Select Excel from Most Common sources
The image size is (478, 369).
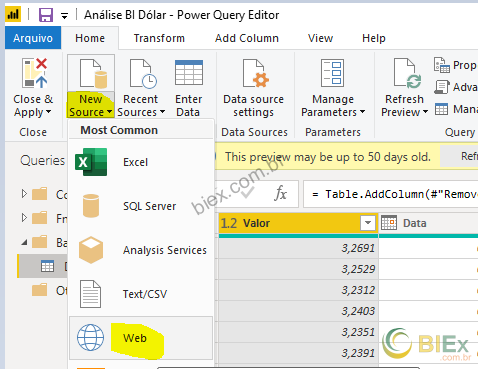[141, 162]
